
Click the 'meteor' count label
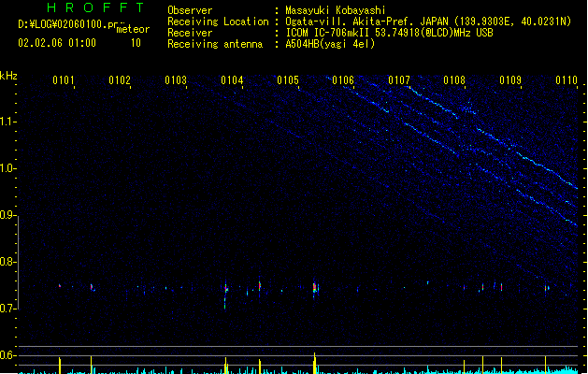tap(133, 29)
